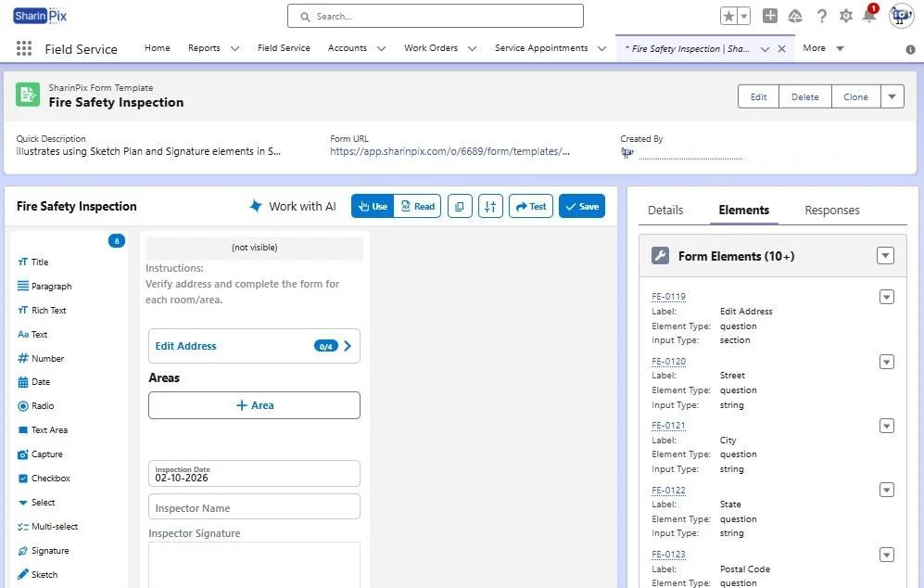
Task: Expand the Form Elements panel menu
Action: 885,256
